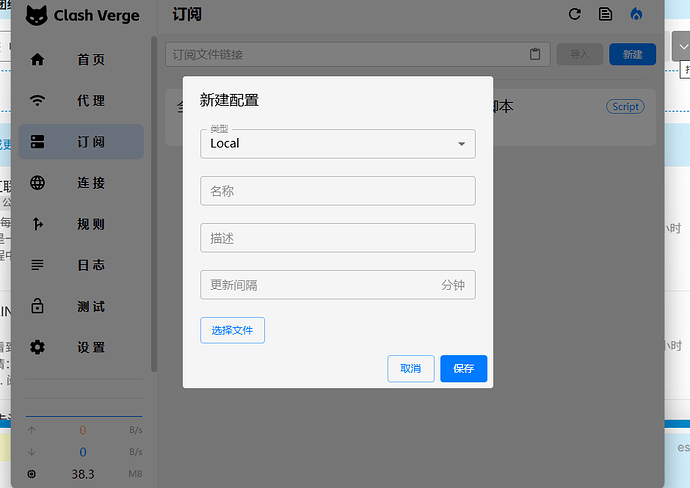Click the upload rate value 0
Screen dimensions: 690x488
click(x=83, y=430)
